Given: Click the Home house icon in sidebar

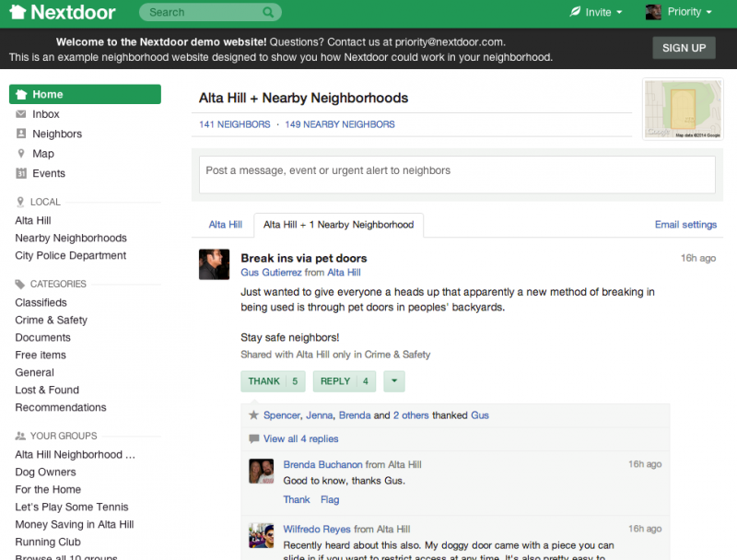Looking at the screenshot, I should (21, 95).
